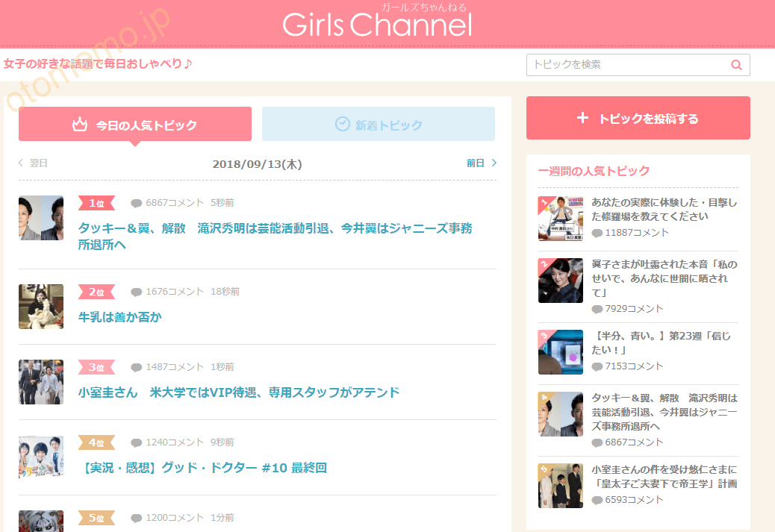
Task: Click weekly rank 2 thumbnail of 眞子さま
Action: (x=561, y=281)
